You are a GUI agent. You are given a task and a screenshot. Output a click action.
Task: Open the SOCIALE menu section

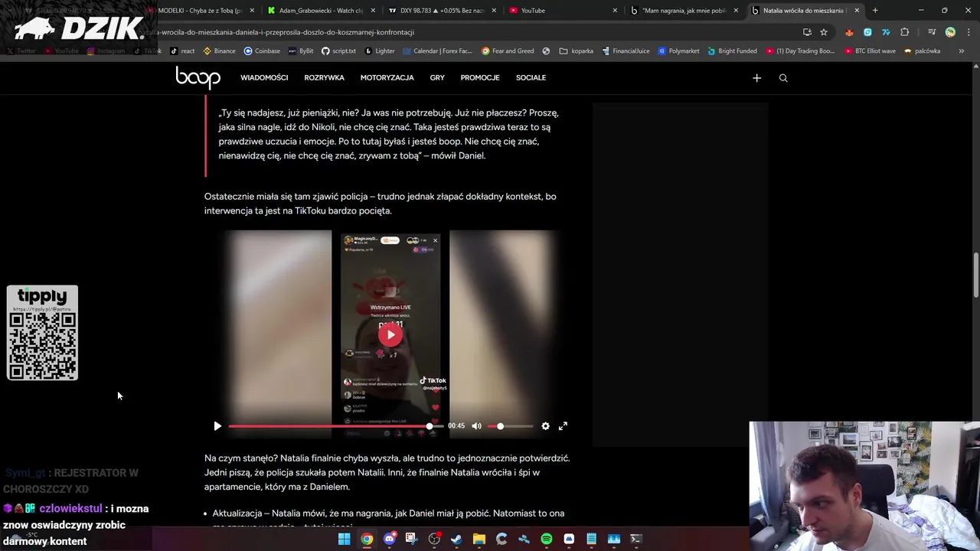[531, 78]
